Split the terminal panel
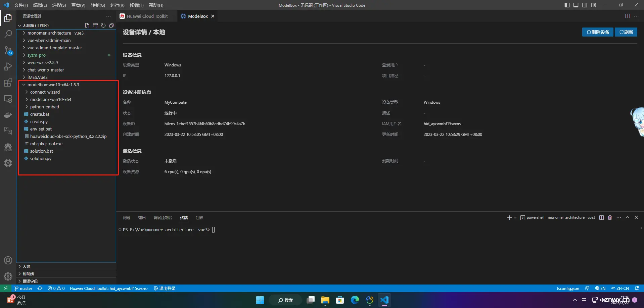This screenshot has width=644, height=308. click(601, 218)
